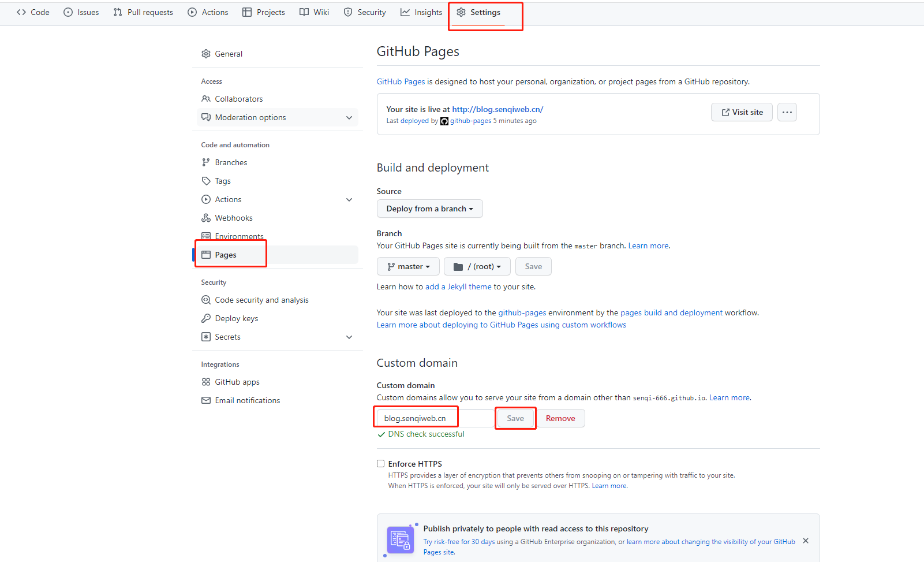Click the branch Save button
The height and width of the screenshot is (562, 924).
coord(533,266)
